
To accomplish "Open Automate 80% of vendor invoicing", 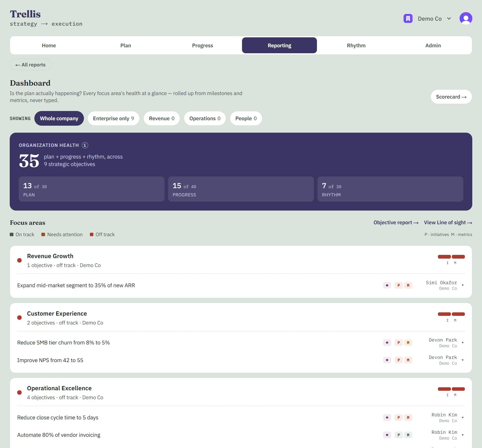I will coord(59,435).
